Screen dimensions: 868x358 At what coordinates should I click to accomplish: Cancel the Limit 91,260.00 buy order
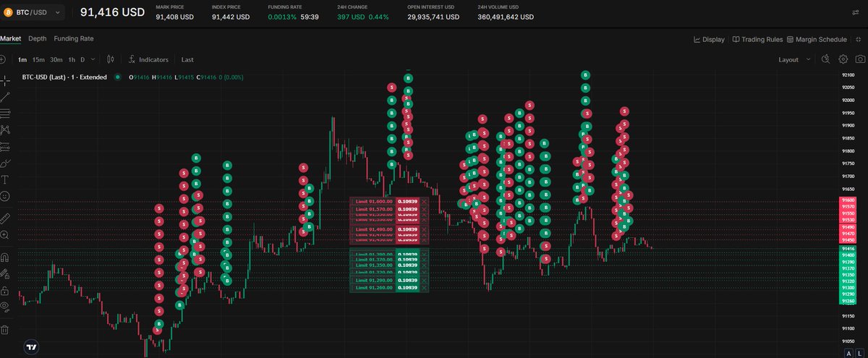[x=425, y=288]
